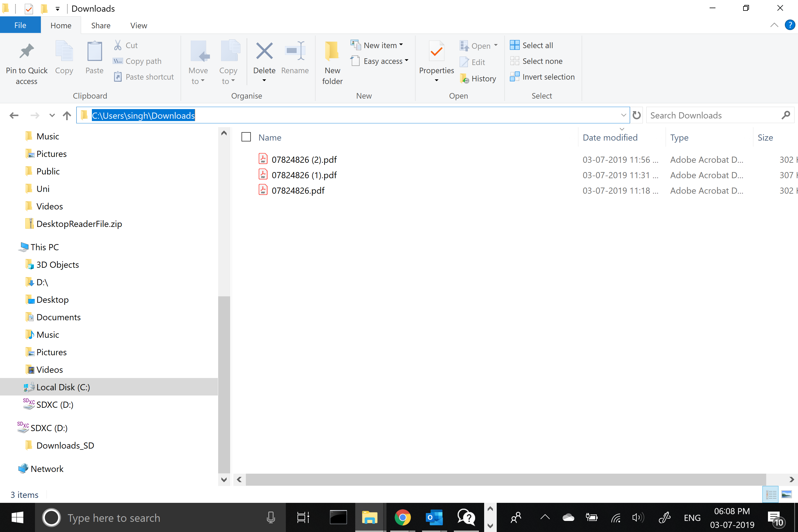Click Select all
Viewport: 798px width, 532px height.
(x=531, y=45)
